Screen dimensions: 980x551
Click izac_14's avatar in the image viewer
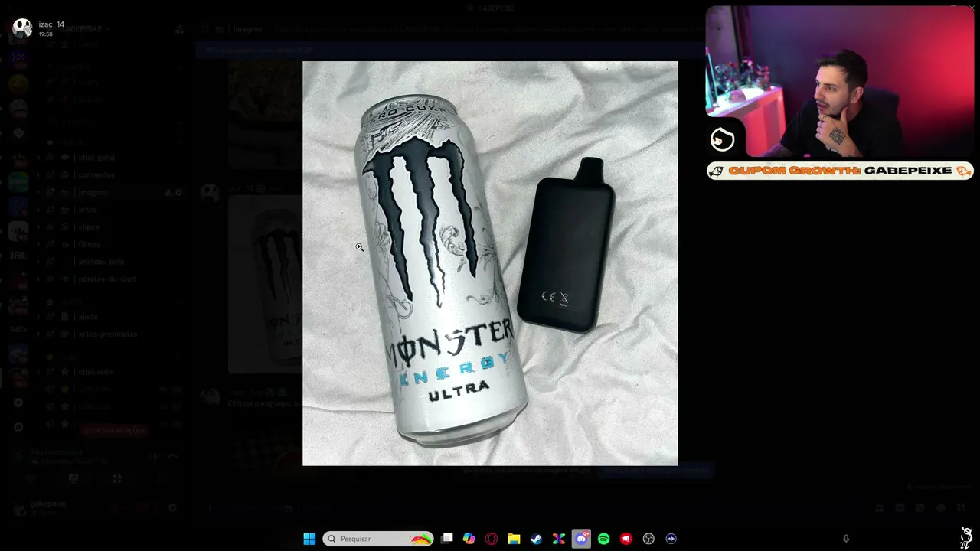coord(22,28)
